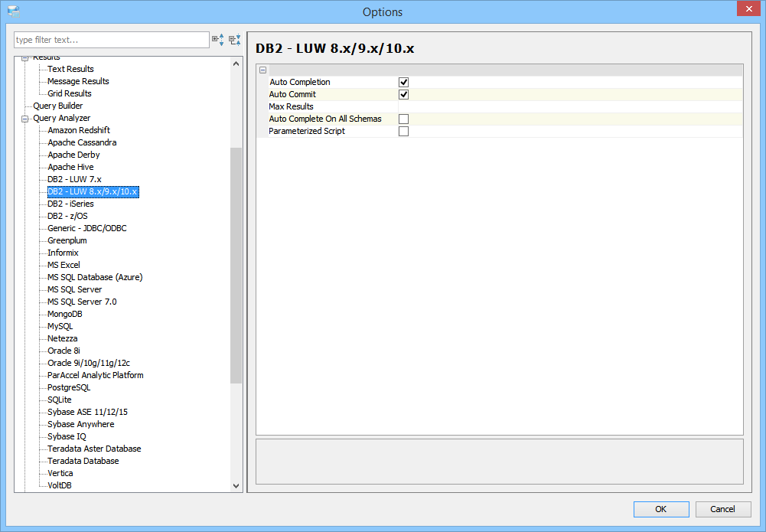
Task: Select ParAccel Analytic Platform entry
Action: click(x=95, y=375)
